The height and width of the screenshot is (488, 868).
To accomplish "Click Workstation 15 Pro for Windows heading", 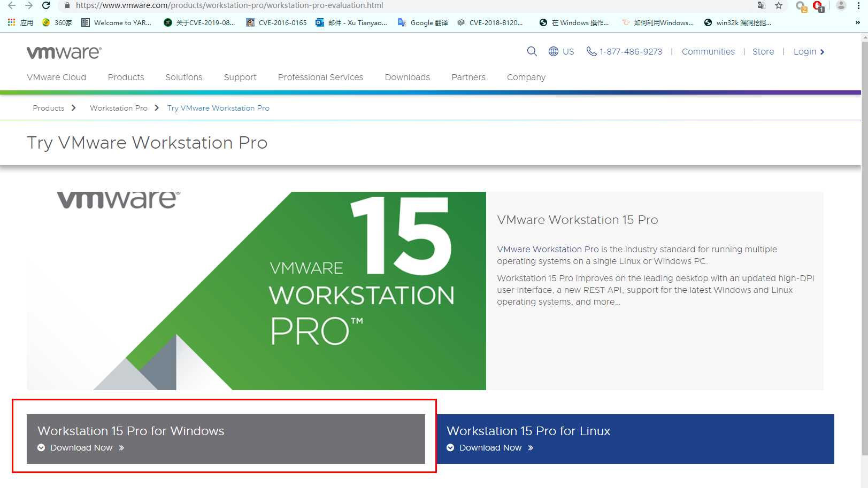I will [x=131, y=431].
